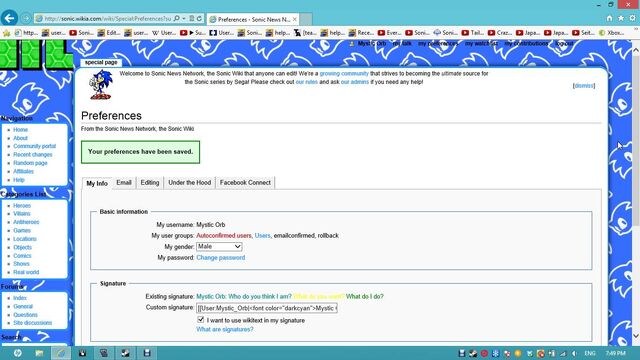Open the 'Xbox...' bookmark in favorites bar

611,33
